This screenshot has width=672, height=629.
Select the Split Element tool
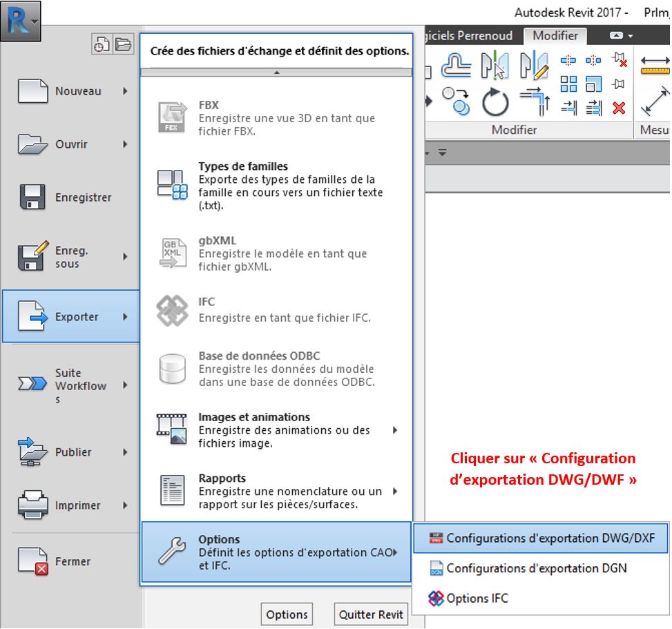[x=568, y=60]
